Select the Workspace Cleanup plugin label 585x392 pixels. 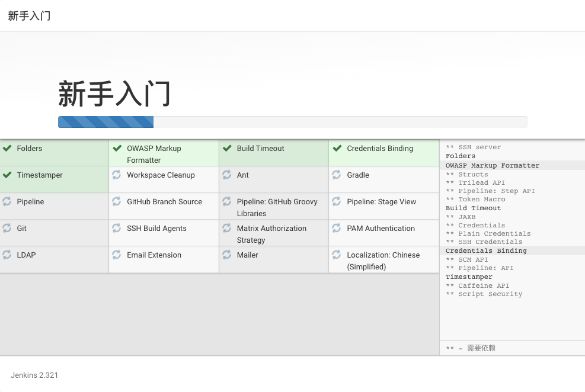point(161,175)
